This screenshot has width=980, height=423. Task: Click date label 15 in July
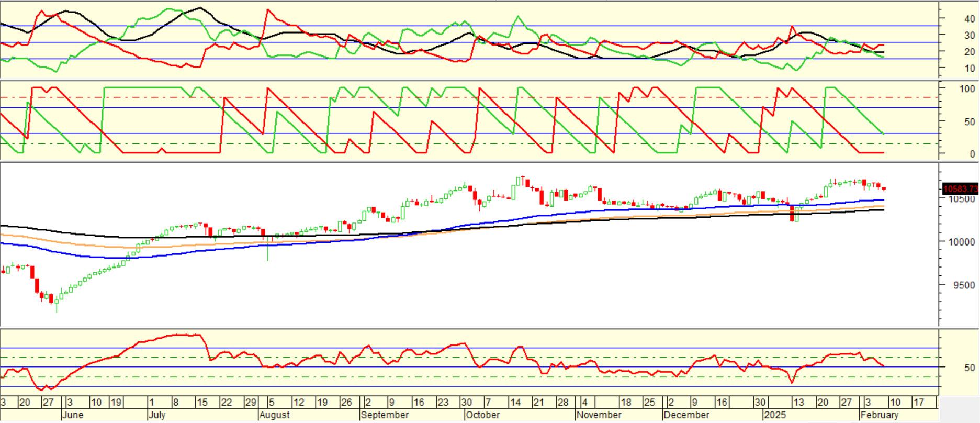pyautogui.click(x=202, y=403)
